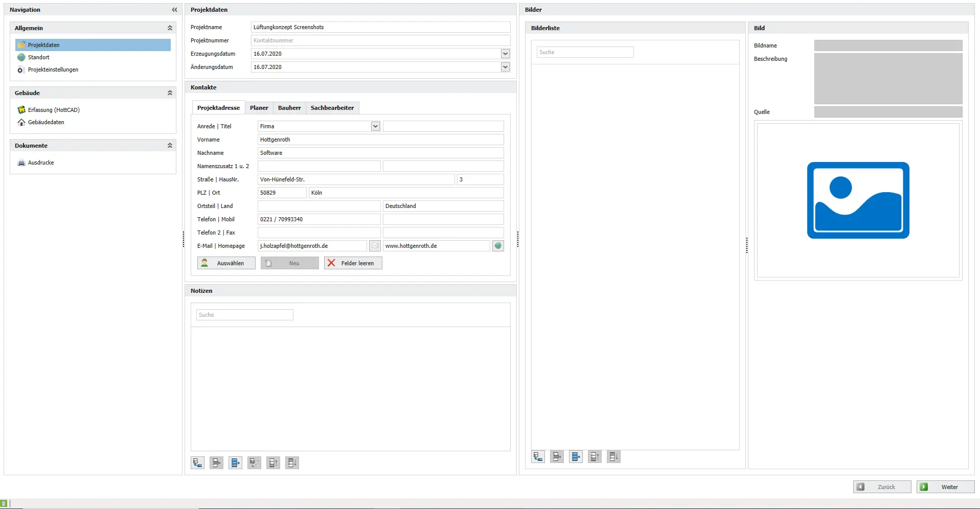Click the Suche field in Bilderliste
980x509 pixels.
pyautogui.click(x=585, y=52)
